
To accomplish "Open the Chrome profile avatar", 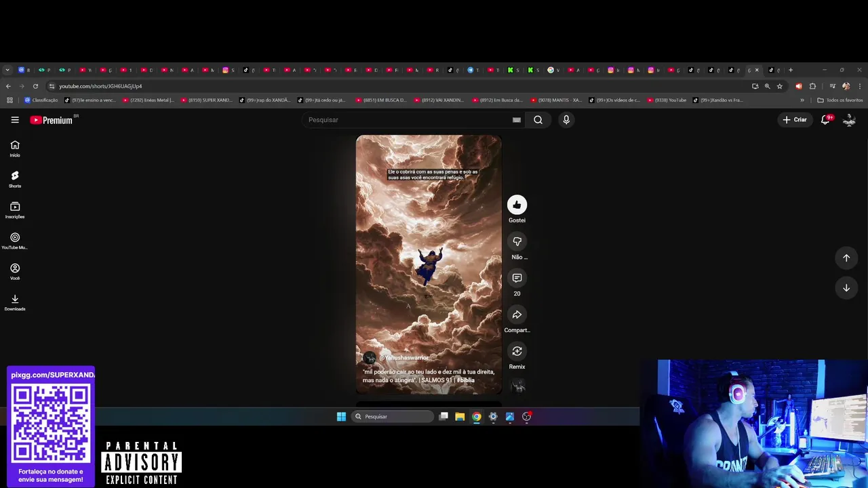I will point(846,86).
